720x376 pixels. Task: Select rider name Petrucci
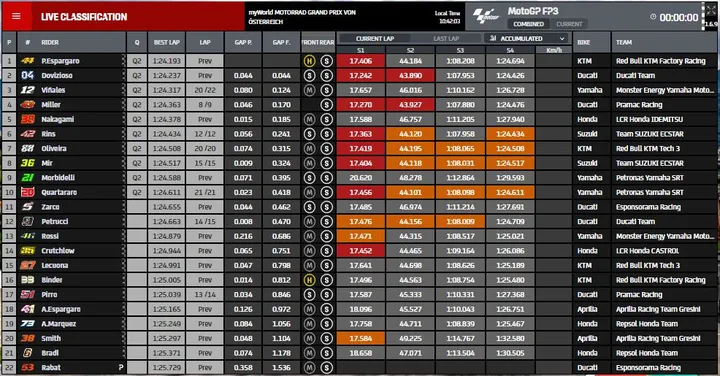[x=55, y=221]
